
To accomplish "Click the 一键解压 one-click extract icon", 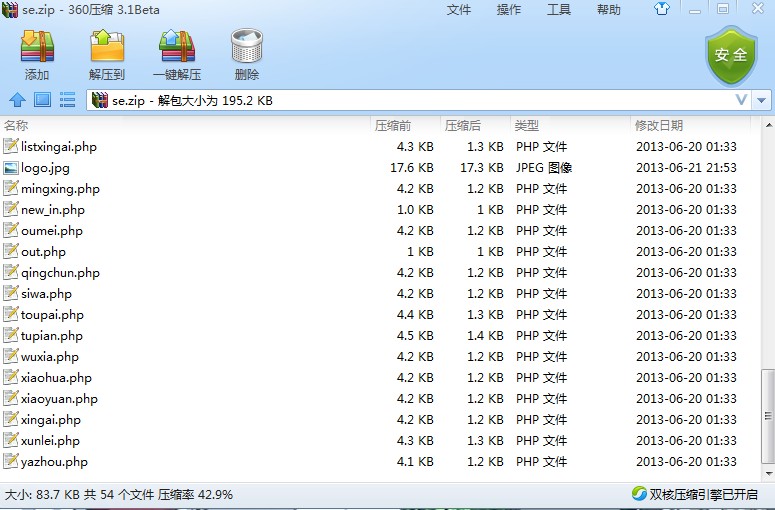I will click(177, 46).
